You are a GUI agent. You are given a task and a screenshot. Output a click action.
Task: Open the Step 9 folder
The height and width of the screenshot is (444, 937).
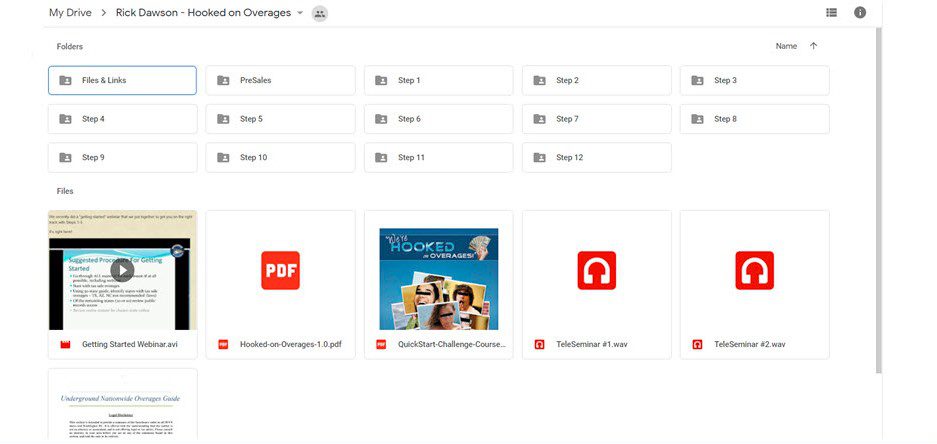(123, 158)
